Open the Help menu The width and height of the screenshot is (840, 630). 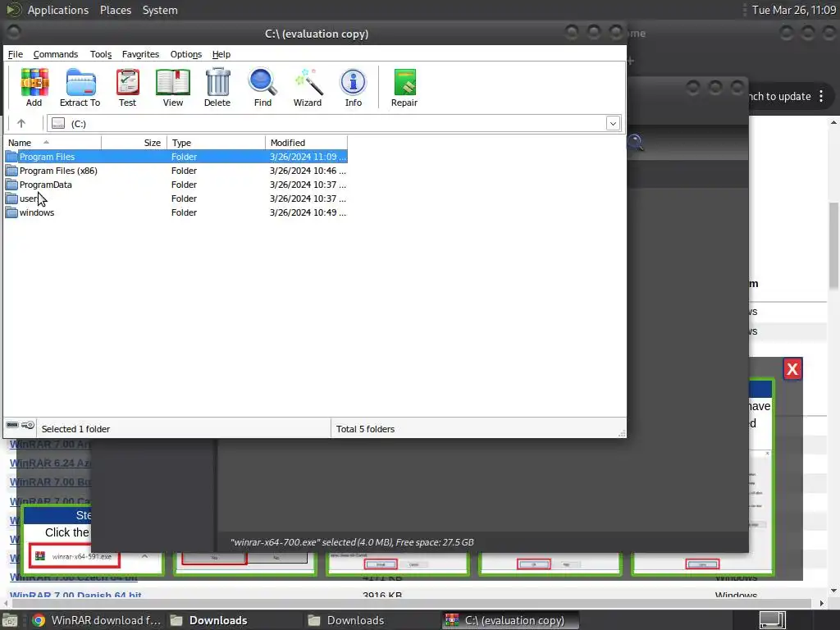(221, 54)
